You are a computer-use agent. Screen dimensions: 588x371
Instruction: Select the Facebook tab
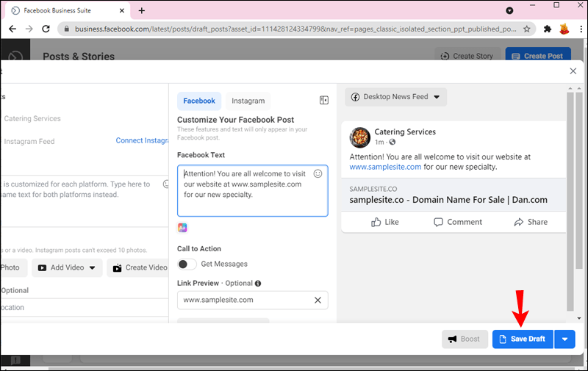click(x=199, y=101)
